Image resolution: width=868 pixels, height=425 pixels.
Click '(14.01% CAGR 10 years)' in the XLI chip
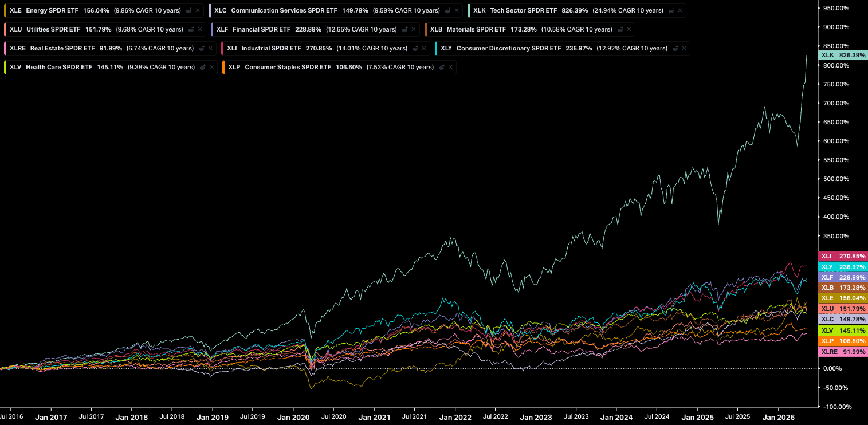coord(372,49)
